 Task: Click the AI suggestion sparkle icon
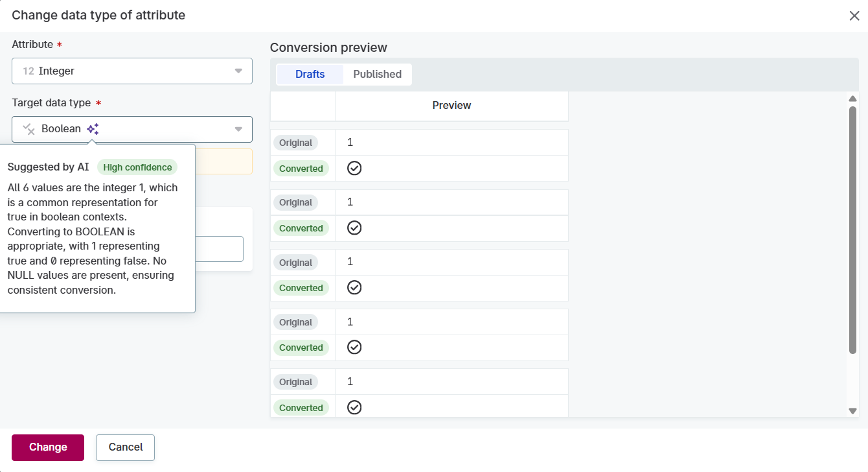93,128
